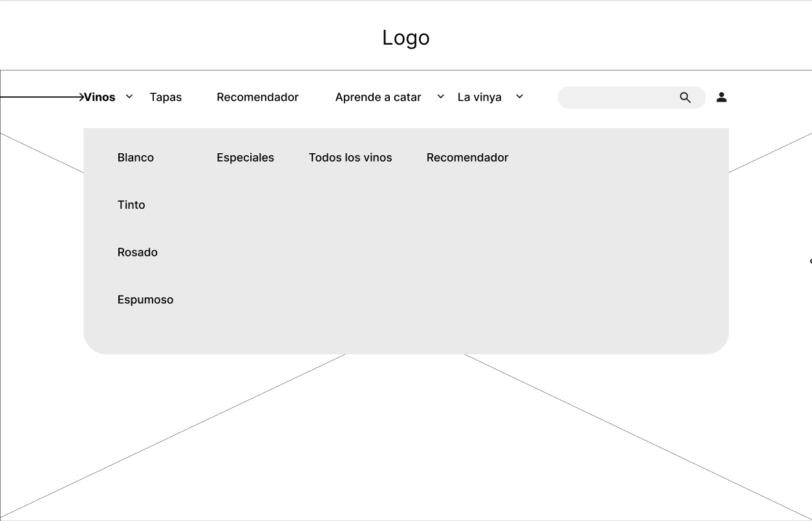The height and width of the screenshot is (521, 812).
Task: Select Rosado in the wine list
Action: (x=138, y=252)
